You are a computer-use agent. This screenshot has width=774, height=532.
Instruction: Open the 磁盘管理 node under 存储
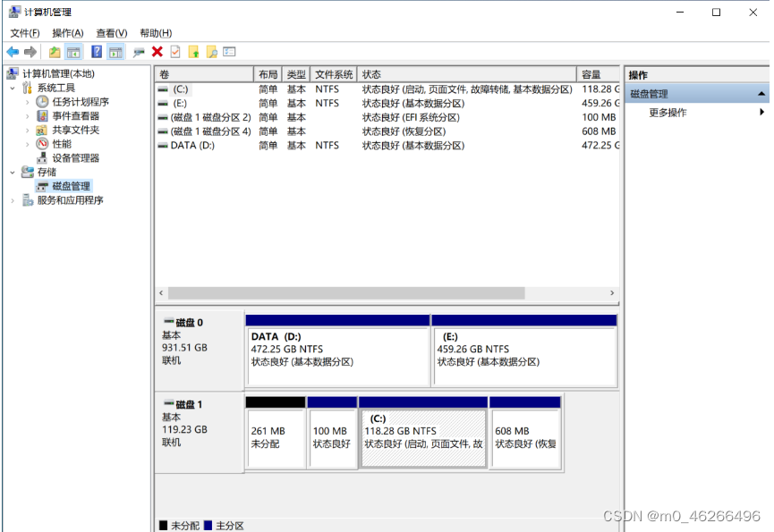73,187
